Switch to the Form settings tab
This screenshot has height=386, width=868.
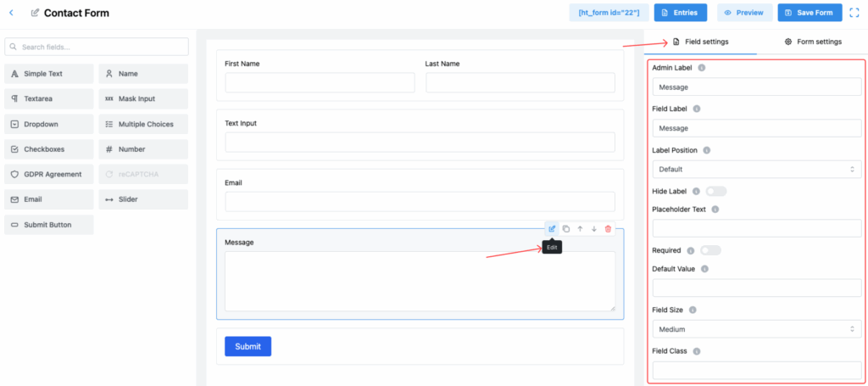point(813,42)
